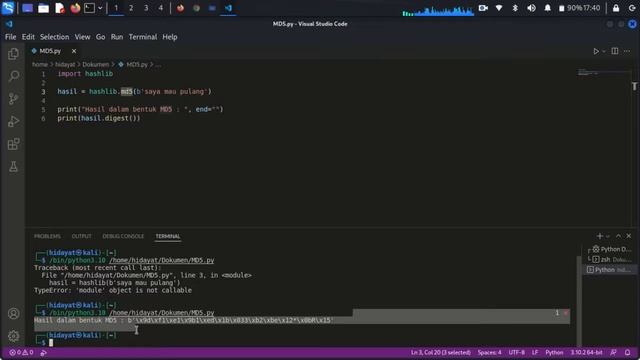Screen dimensions: 640x360
Task: Click the volume speaker tray icon
Action: pos(531,8)
